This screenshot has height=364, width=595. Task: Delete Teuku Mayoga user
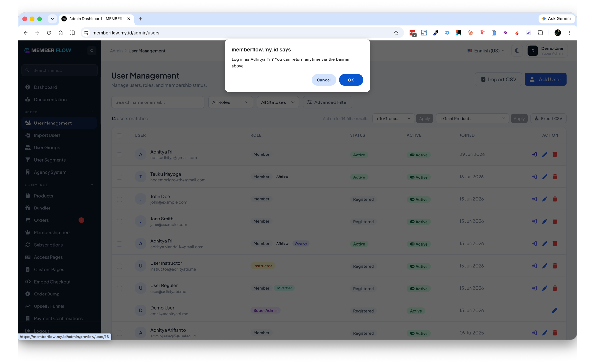[x=555, y=177]
